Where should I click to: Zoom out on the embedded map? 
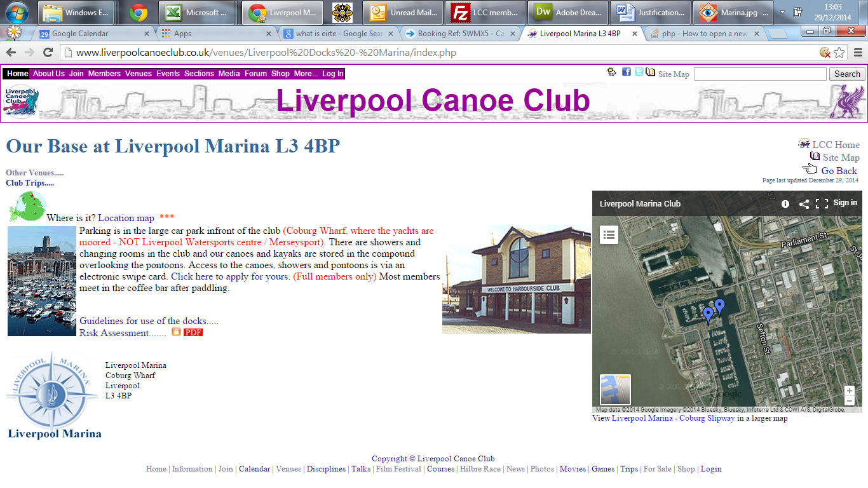[x=850, y=401]
